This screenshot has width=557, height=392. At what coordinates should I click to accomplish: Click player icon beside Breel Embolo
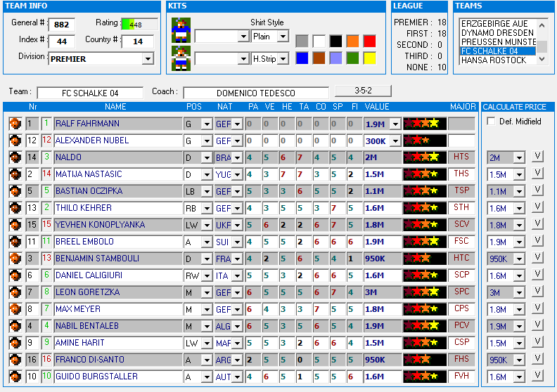[14, 242]
